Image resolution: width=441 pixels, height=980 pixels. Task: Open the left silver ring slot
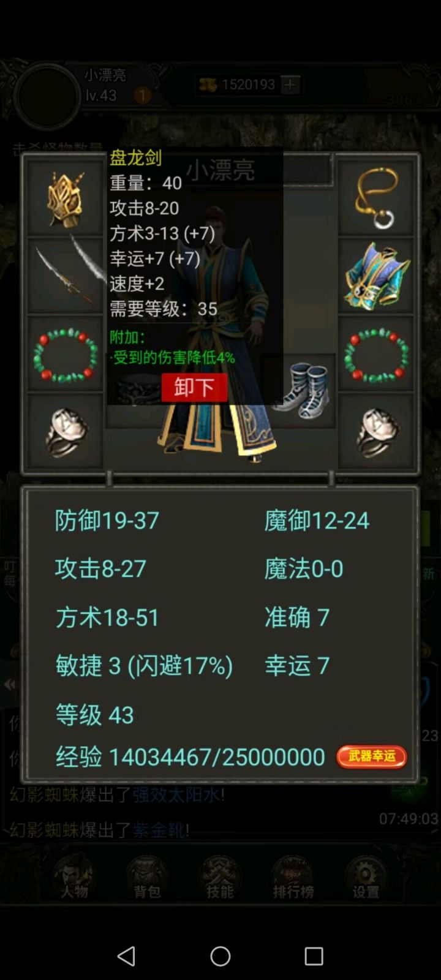(66, 432)
